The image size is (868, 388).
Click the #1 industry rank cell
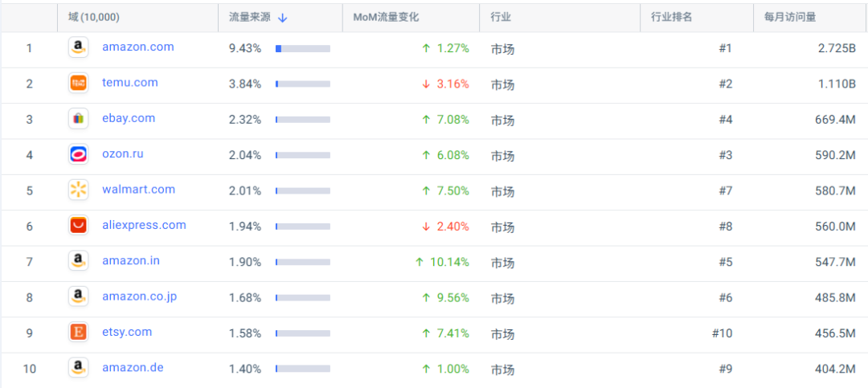[725, 49]
